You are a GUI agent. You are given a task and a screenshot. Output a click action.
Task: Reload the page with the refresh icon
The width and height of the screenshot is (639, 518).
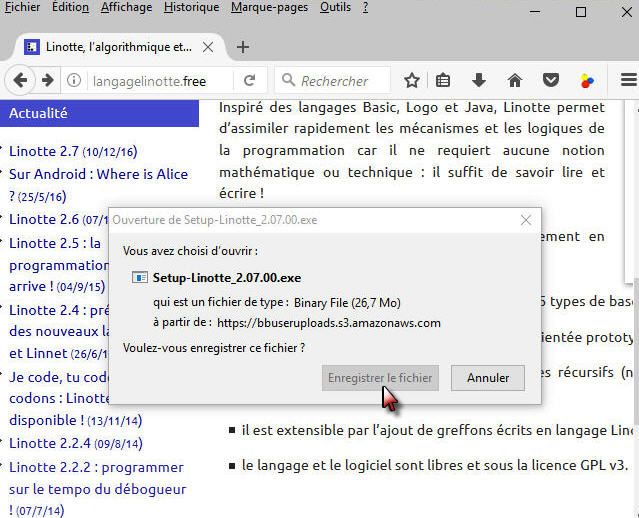coord(249,80)
